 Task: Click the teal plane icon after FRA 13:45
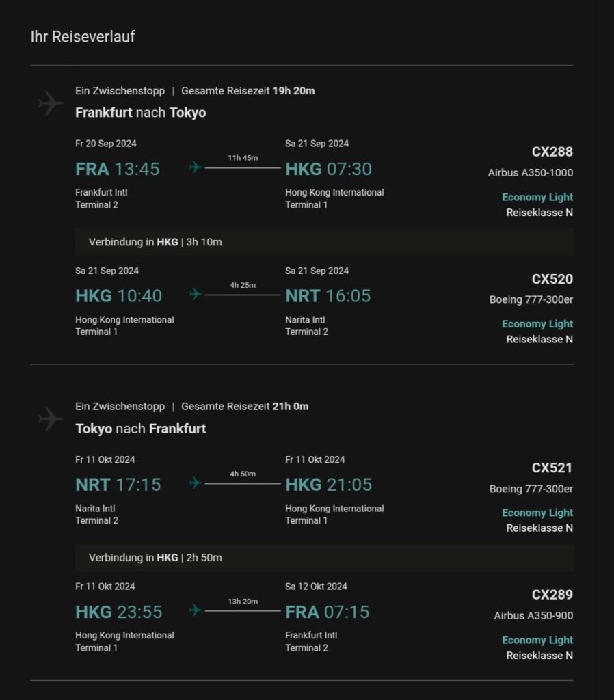(x=196, y=167)
